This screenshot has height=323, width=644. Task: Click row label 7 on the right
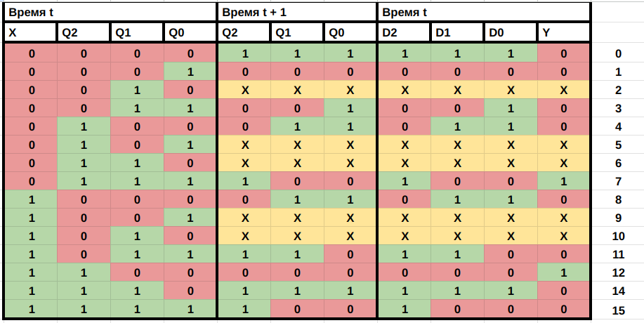pos(618,181)
